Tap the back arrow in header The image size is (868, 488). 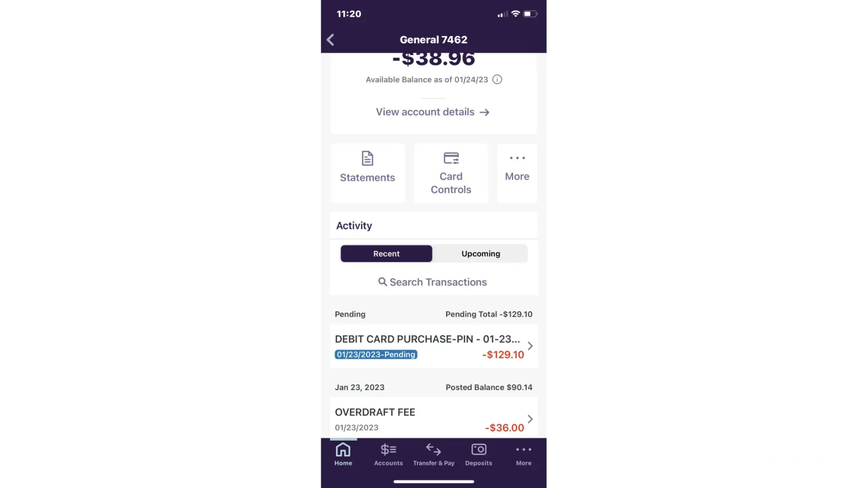click(x=331, y=40)
